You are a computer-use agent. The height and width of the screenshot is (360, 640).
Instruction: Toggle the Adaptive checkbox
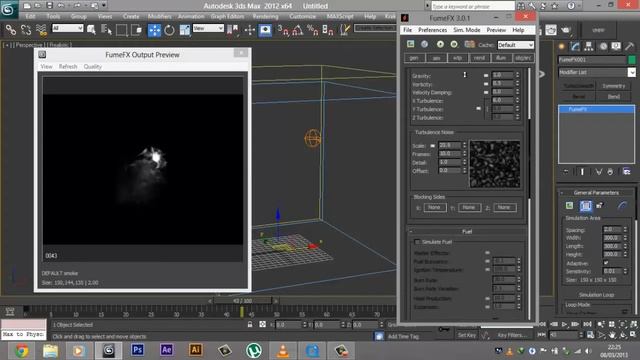tap(606, 263)
